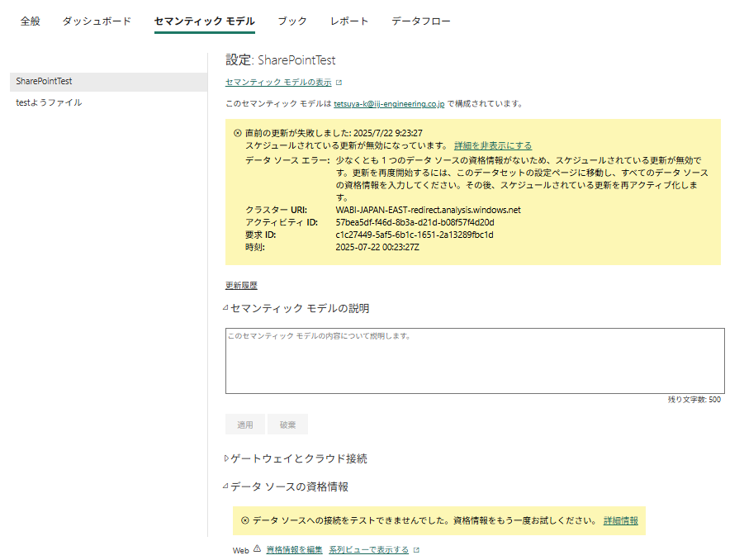
Task: Open the 更新履歴 link
Action: click(x=241, y=286)
